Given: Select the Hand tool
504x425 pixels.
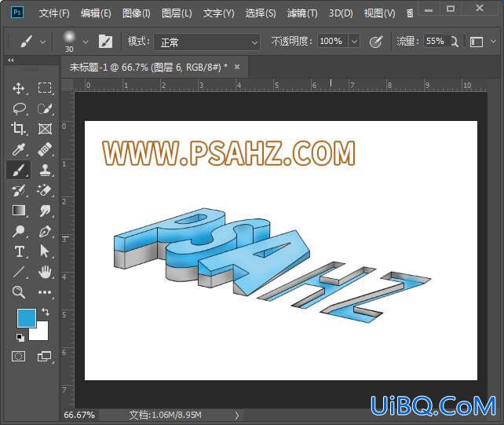Looking at the screenshot, I should tap(45, 272).
